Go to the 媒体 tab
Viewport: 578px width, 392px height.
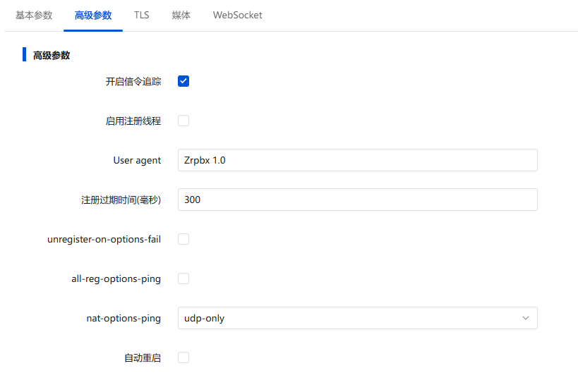[x=181, y=15]
